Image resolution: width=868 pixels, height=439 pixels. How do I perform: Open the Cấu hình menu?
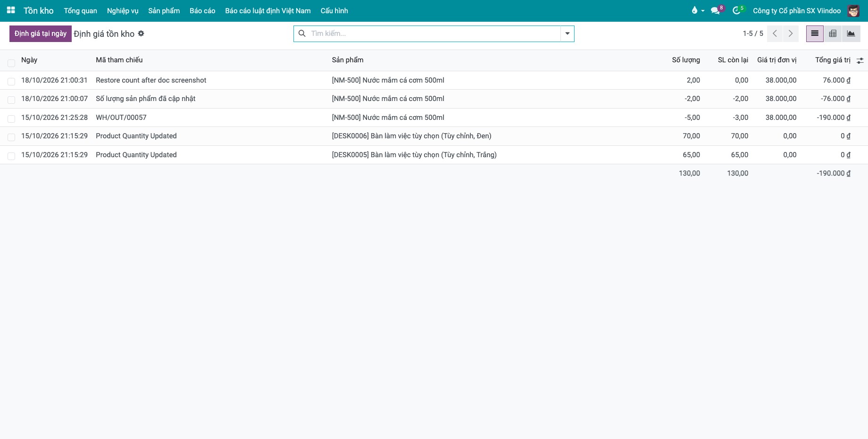(334, 10)
